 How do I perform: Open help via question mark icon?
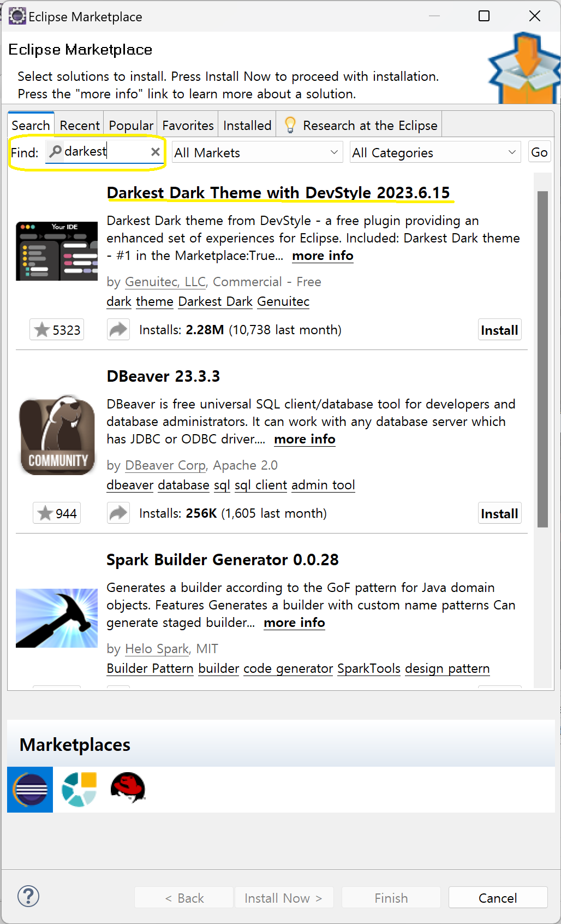[x=28, y=896]
